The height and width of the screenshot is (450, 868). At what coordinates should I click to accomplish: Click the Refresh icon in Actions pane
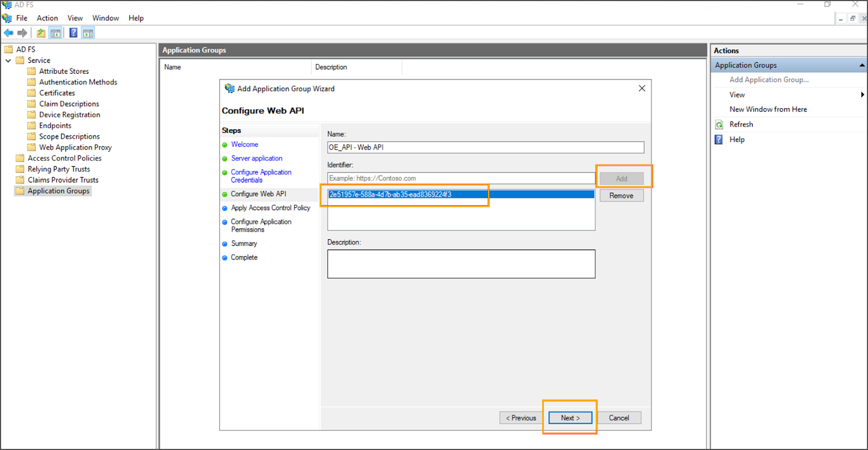(x=719, y=125)
